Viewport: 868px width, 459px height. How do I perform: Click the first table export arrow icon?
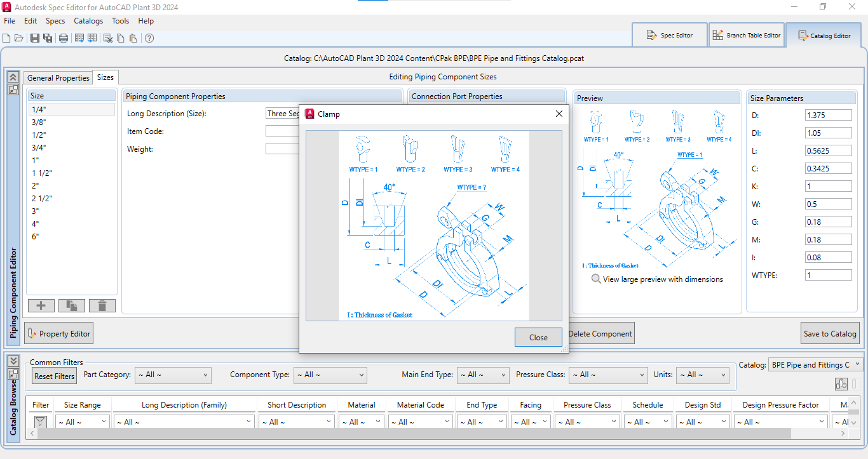(79, 38)
